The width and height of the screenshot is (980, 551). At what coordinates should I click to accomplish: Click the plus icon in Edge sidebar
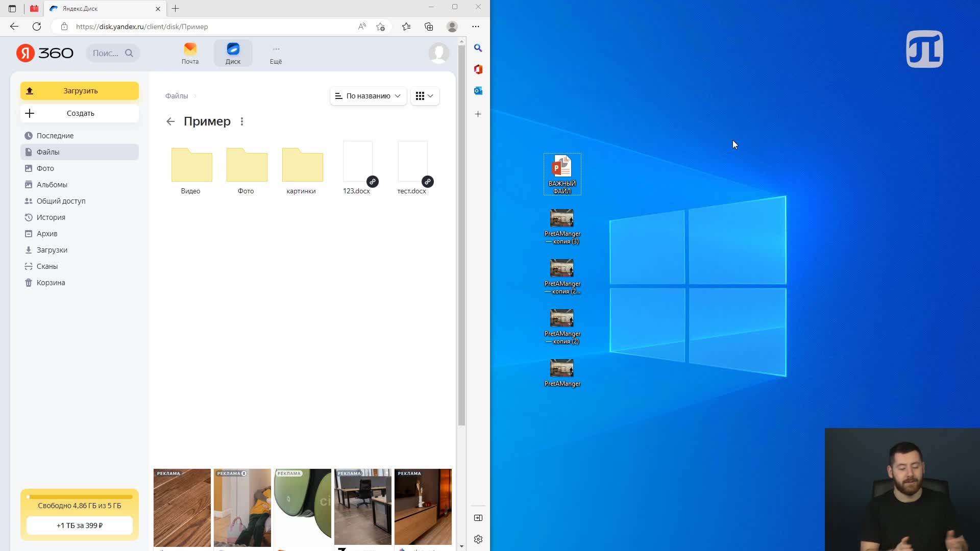(x=478, y=114)
